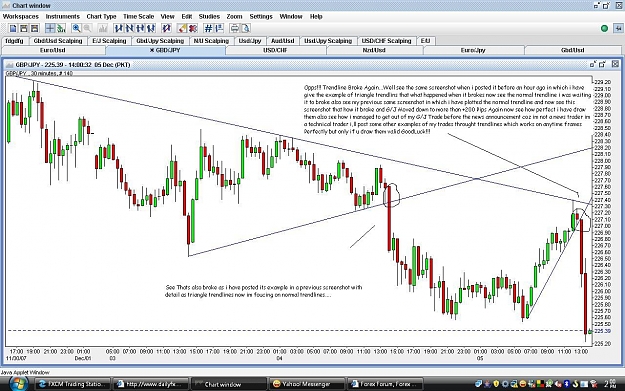Image resolution: width=625 pixels, height=391 pixels.
Task: Switch to FXCM Trading Station taskbar button
Action: pos(73,384)
